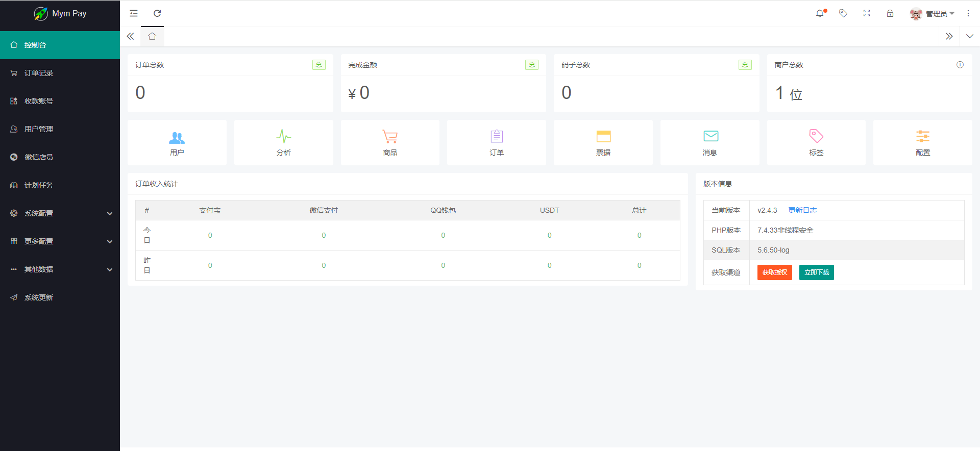Enter fullscreen with the expand icon
The image size is (980, 451).
point(867,13)
